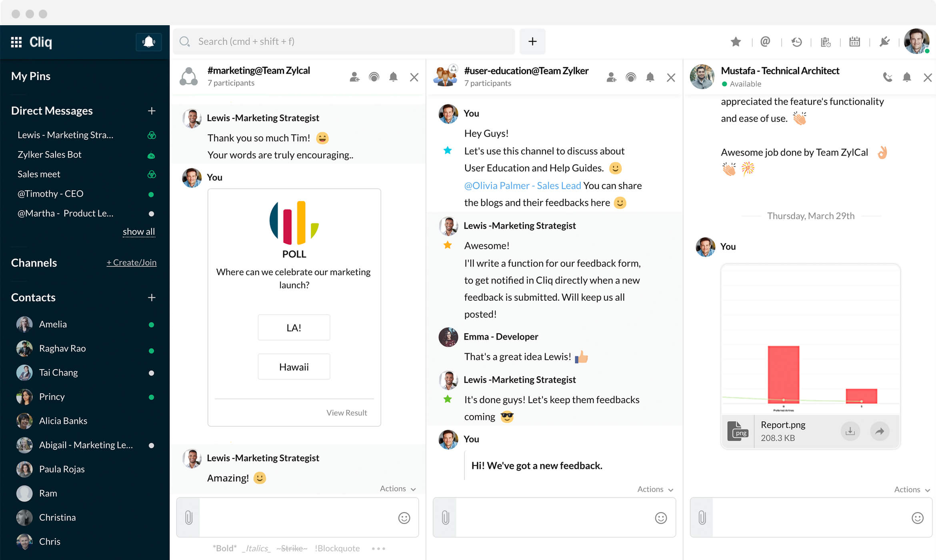Mute notifications for #marketing channel bell
936x560 pixels.
point(393,77)
